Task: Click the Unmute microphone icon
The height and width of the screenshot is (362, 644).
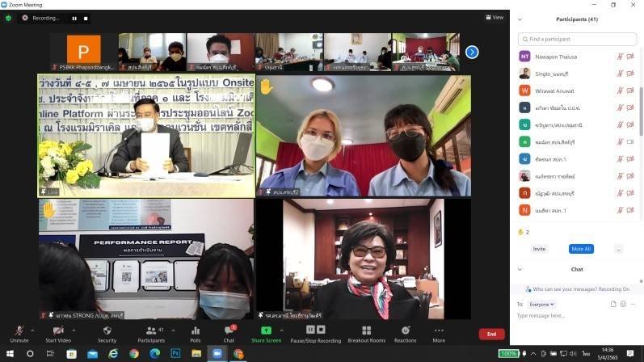Action: point(17,330)
